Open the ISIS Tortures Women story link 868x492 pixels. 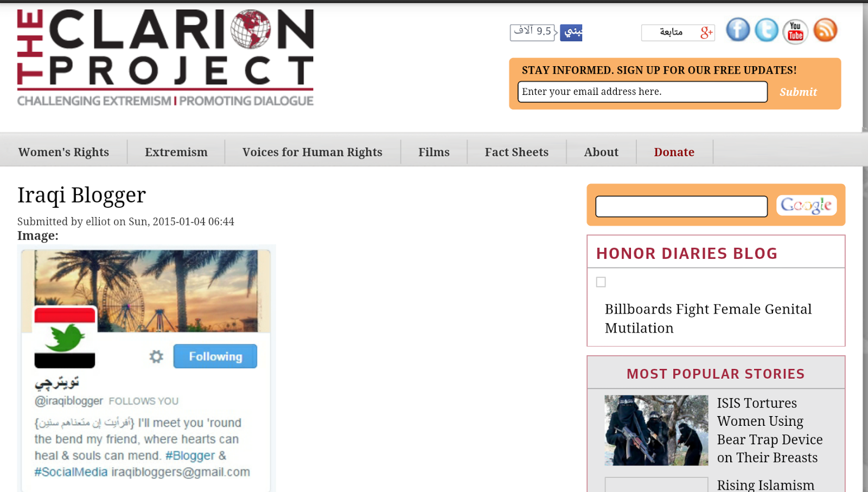click(769, 430)
